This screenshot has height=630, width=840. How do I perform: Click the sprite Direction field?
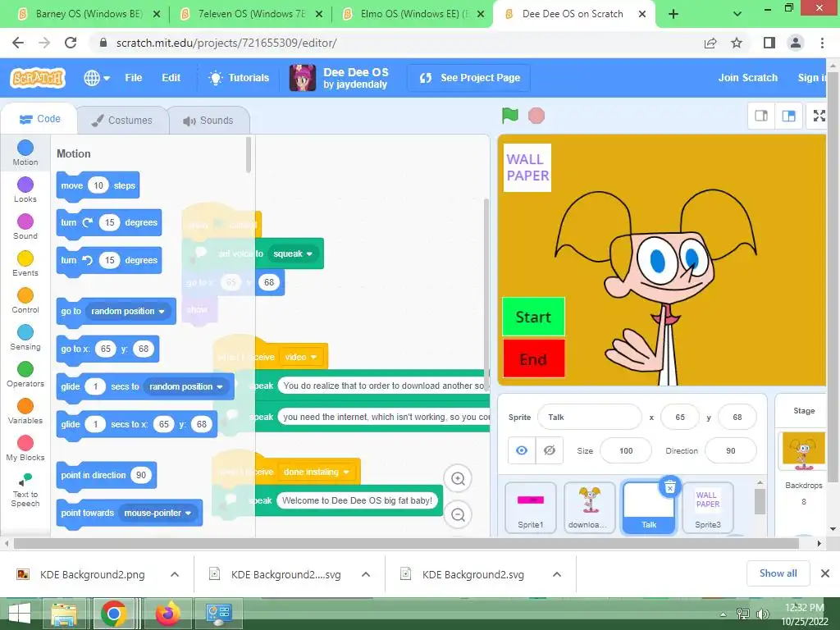tap(731, 450)
